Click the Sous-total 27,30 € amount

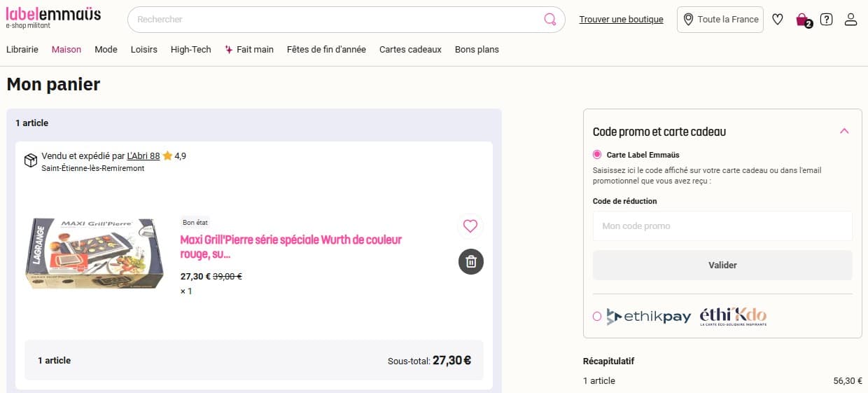coord(451,361)
